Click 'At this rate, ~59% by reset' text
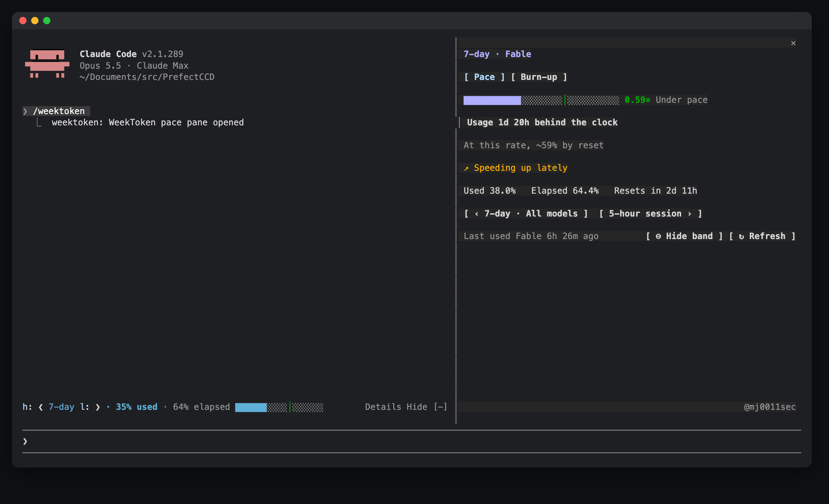Viewport: 829px width, 504px height. (x=534, y=145)
